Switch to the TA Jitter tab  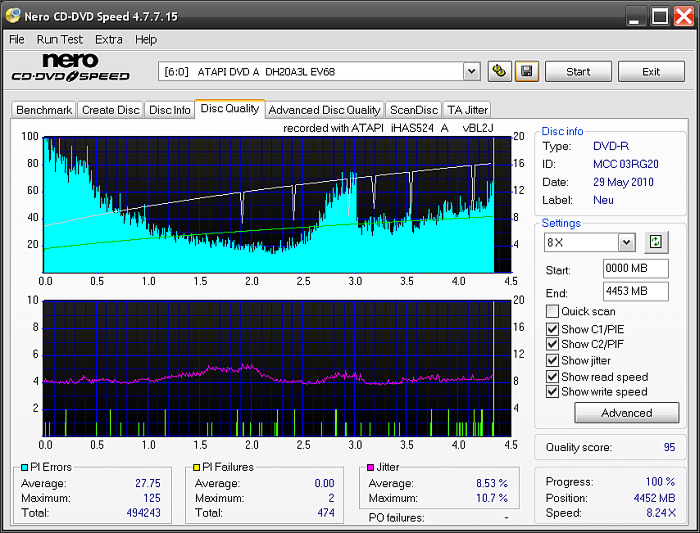point(467,110)
